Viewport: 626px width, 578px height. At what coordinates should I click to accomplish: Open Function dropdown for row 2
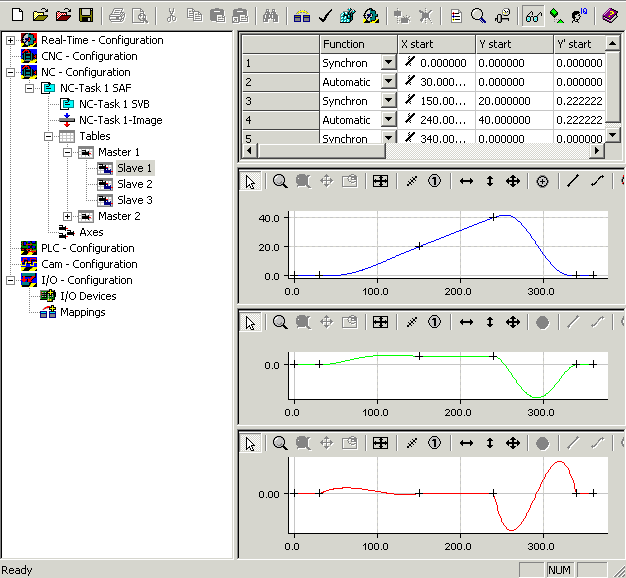[x=388, y=81]
